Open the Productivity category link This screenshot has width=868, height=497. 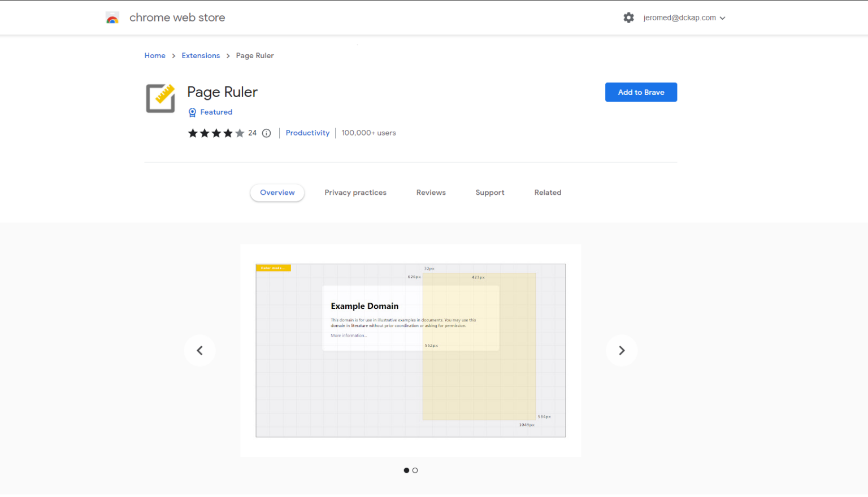(x=307, y=133)
